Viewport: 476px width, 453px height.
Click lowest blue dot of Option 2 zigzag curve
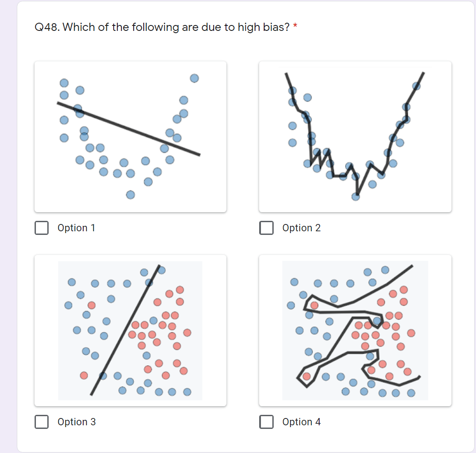pos(356,197)
